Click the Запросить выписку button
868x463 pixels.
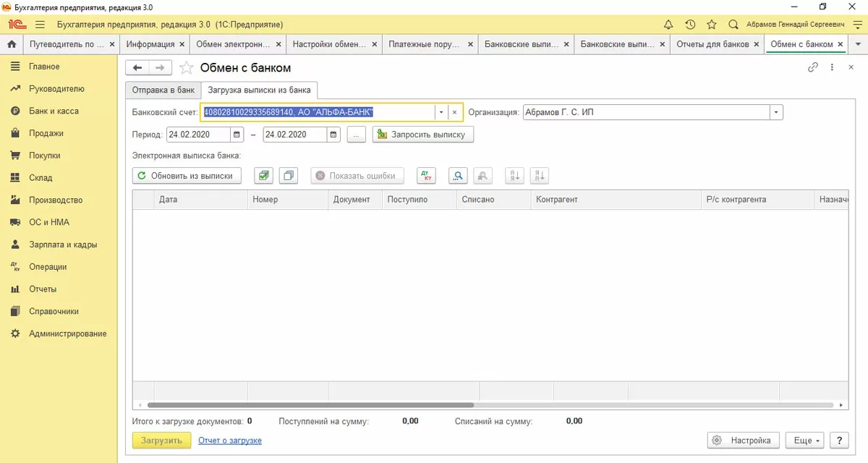(x=423, y=135)
